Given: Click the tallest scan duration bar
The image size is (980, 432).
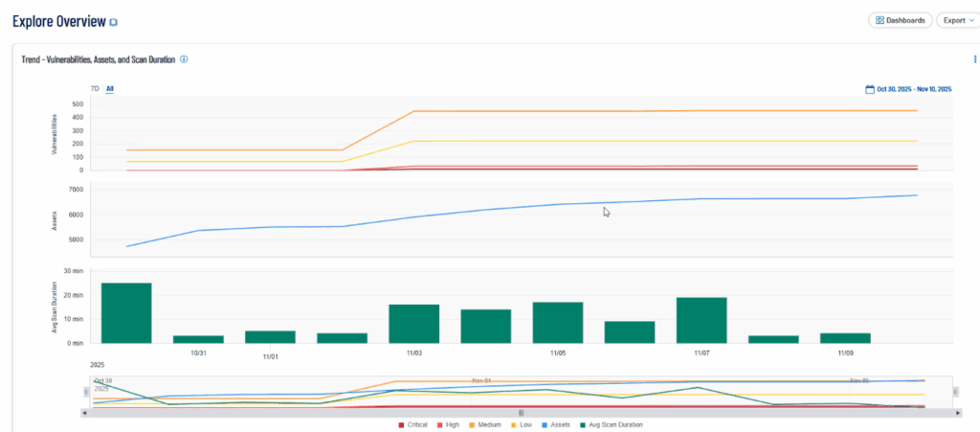Looking at the screenshot, I should coord(126,312).
